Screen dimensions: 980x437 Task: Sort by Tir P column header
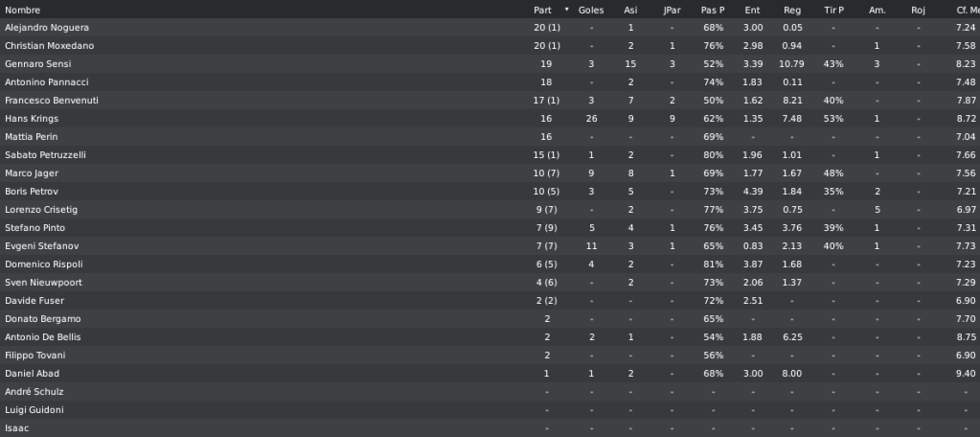click(x=833, y=10)
